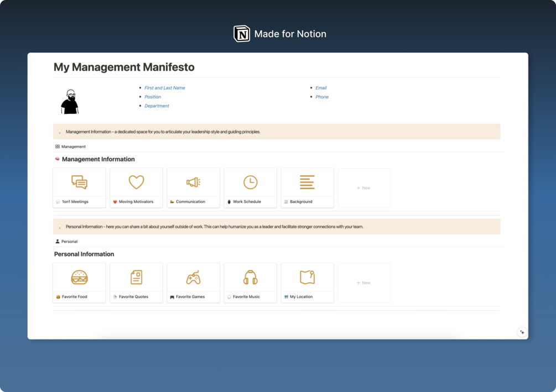Click the brain emoji beside Management Information
Viewport: 556px width, 392px height.
[57, 159]
